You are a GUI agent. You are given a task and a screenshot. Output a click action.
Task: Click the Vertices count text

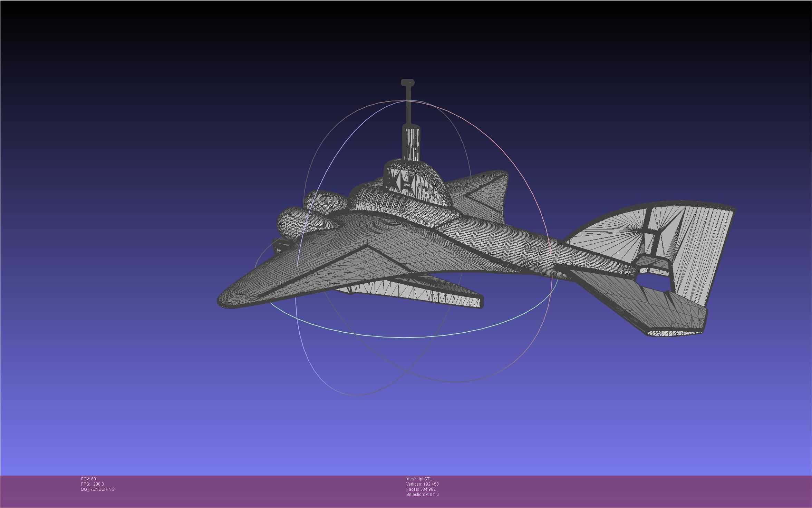pyautogui.click(x=422, y=484)
